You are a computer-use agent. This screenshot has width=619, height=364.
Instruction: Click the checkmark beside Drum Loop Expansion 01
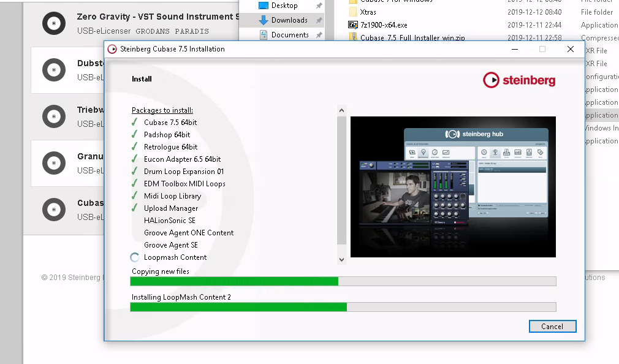coord(135,171)
